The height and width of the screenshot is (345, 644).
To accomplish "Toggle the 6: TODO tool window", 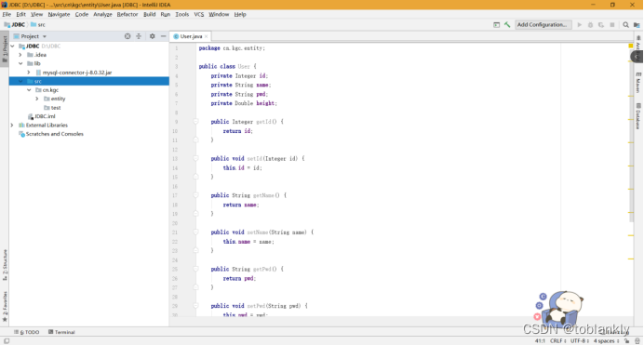I will 27,332.
